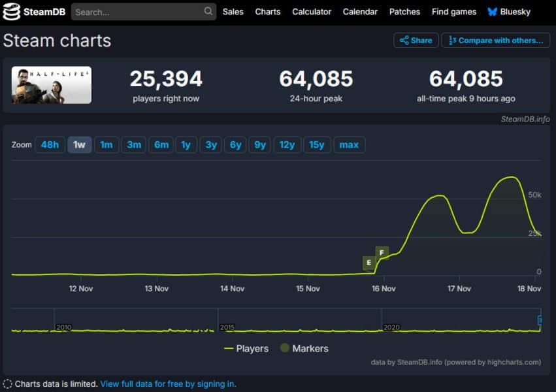Click the navigator range handle at right edge
The width and height of the screenshot is (556, 392).
click(x=540, y=320)
